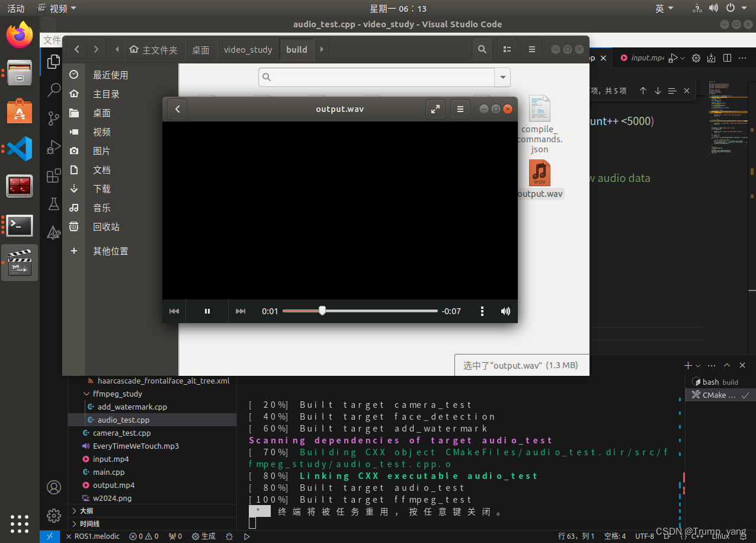Skip to previous track in the player
The height and width of the screenshot is (543, 756).
click(x=174, y=311)
